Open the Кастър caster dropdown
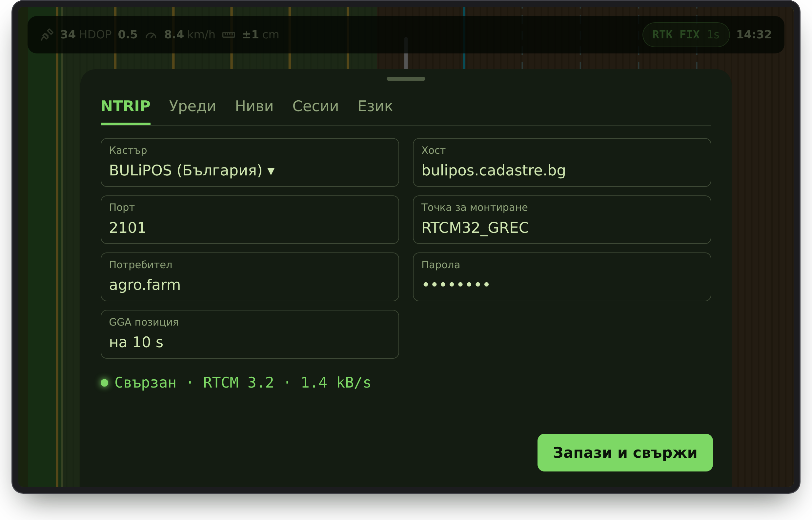812x520 pixels. tap(250, 162)
